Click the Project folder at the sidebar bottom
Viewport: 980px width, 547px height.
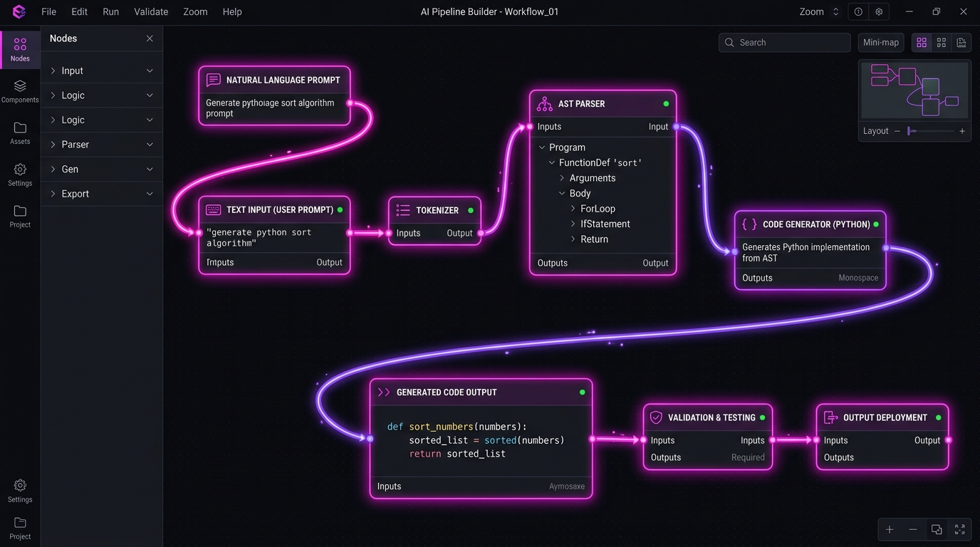tap(20, 528)
